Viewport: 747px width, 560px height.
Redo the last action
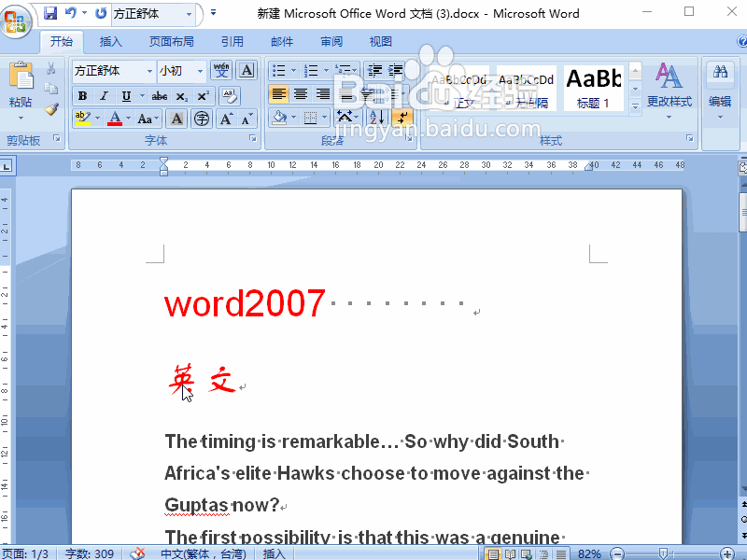pos(101,13)
